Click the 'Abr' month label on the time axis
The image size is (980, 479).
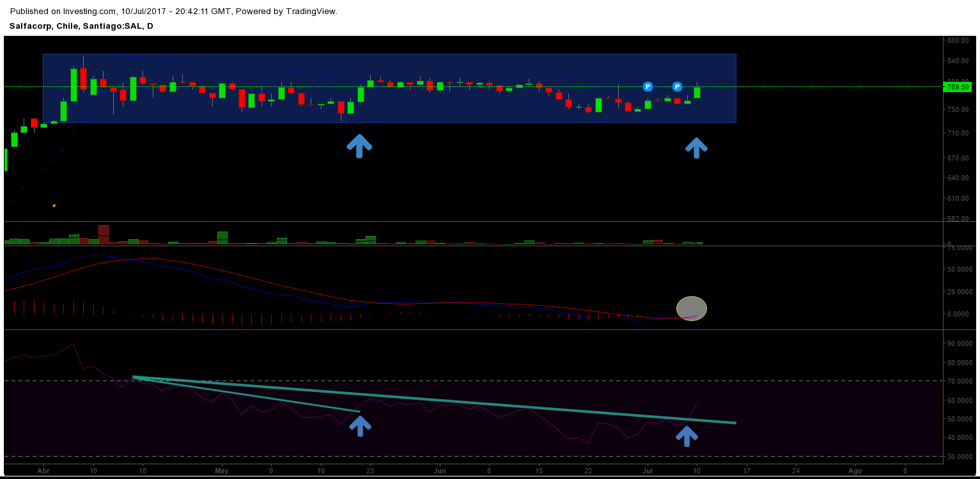point(43,470)
